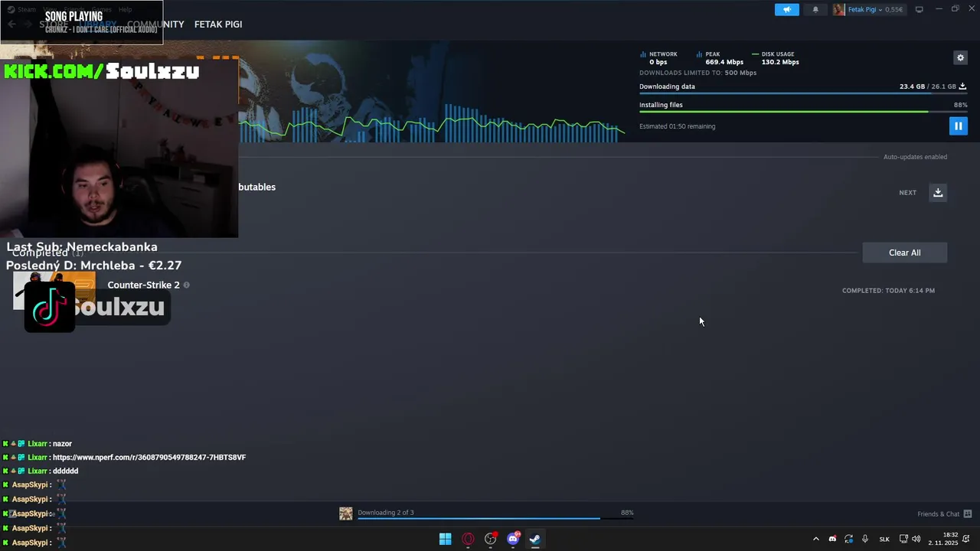Click the bottom bar download progress bar

[x=495, y=519]
